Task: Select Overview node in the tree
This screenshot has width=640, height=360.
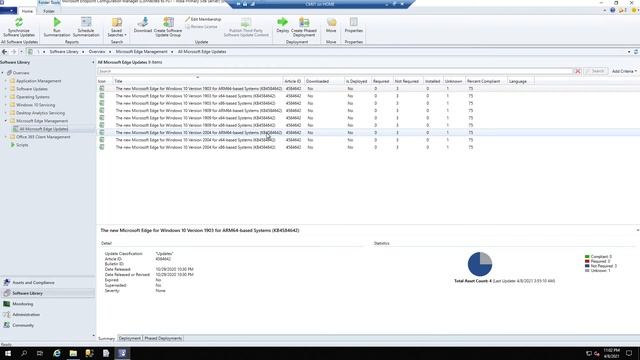Action: click(21, 73)
